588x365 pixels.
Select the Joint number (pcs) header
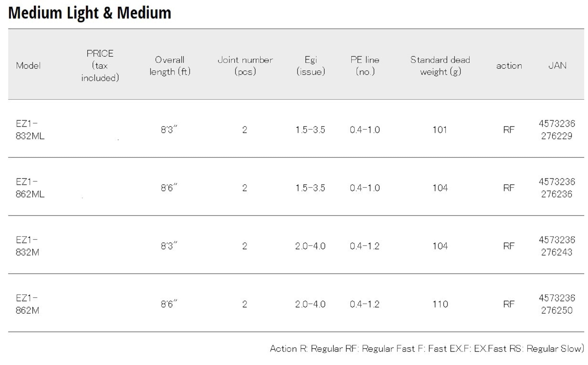point(245,65)
